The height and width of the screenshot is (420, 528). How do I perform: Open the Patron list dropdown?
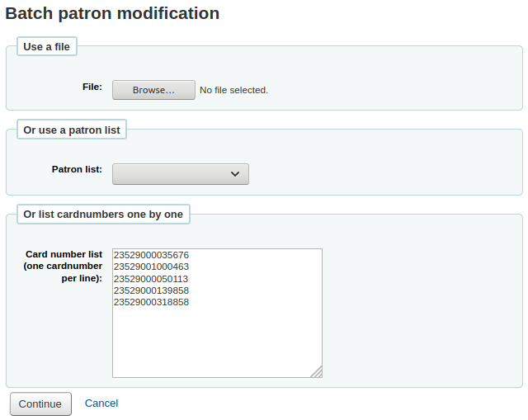181,174
